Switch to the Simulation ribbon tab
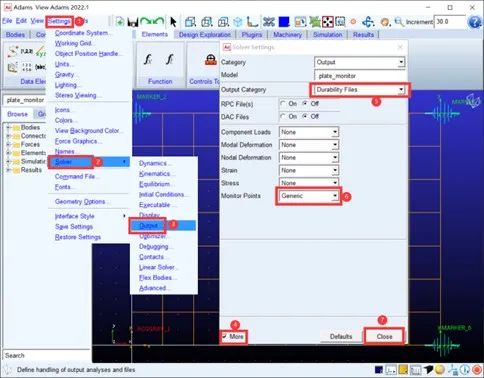Viewport: 484px width, 378px height. 327,35
